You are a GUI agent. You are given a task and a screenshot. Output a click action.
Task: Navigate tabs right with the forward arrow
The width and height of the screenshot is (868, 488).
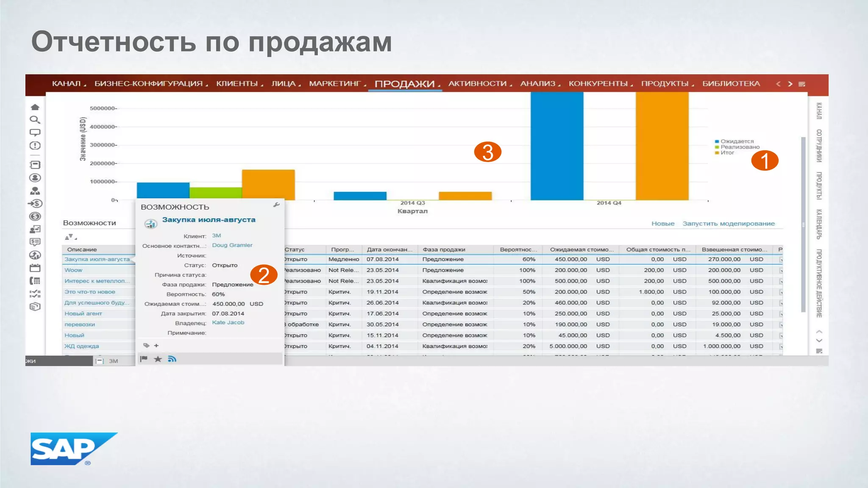(790, 84)
